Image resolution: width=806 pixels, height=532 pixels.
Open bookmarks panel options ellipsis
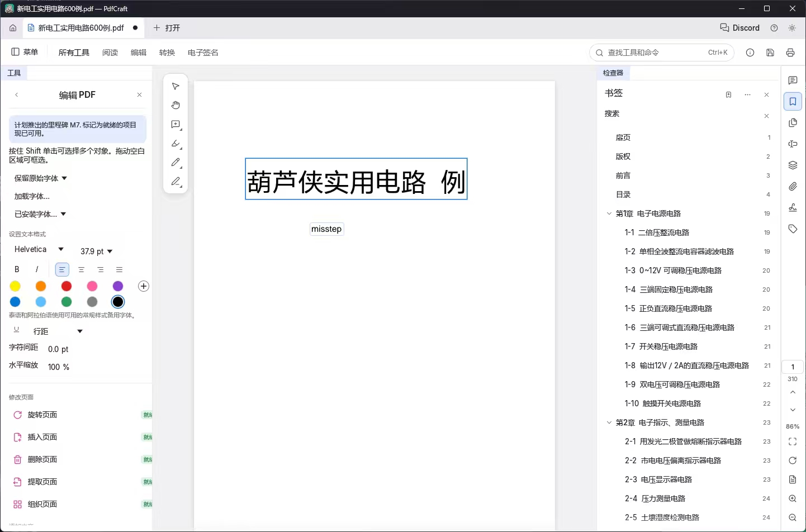coord(748,95)
